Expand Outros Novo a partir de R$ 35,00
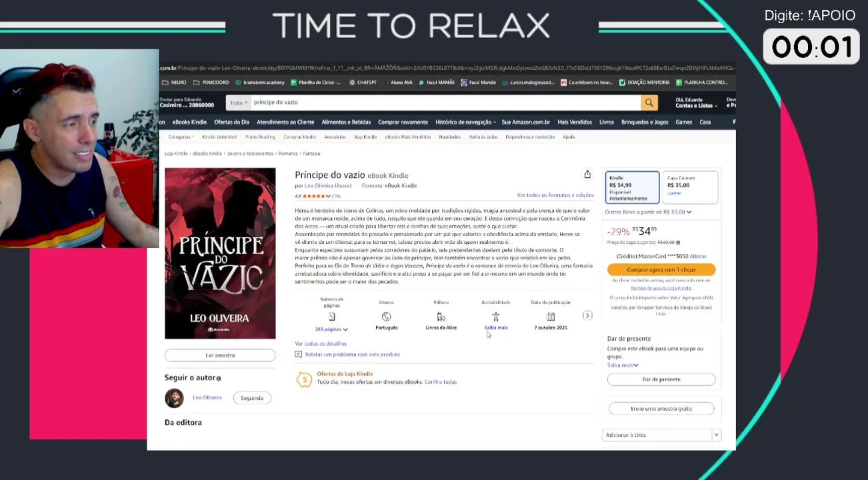The width and height of the screenshot is (868, 480). coord(648,212)
